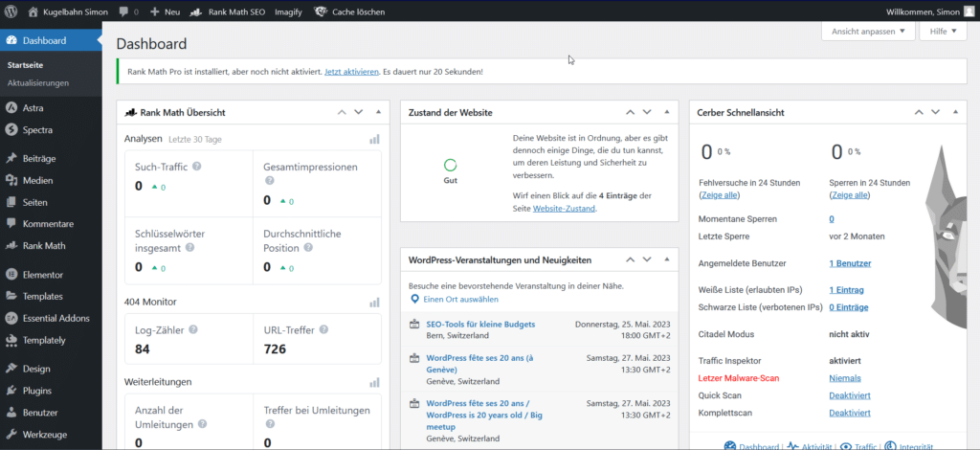Open the Ansicht anpassen dropdown

(868, 32)
